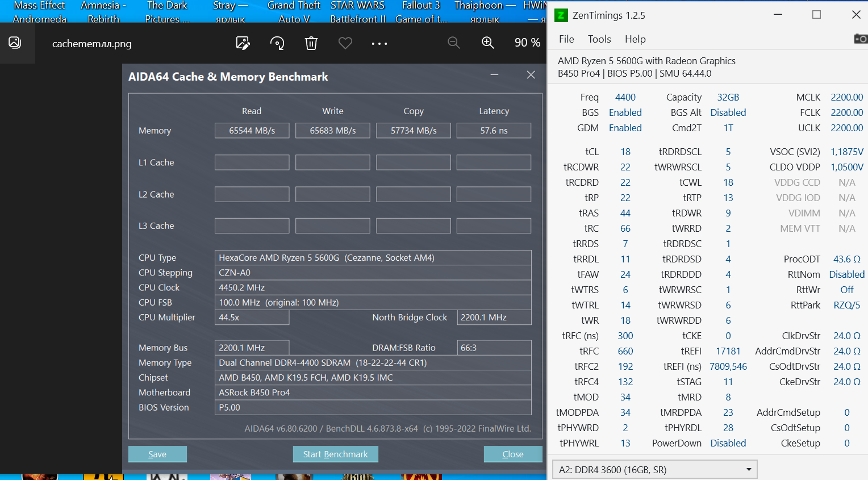Zoom in using the plus magnifier icon
The width and height of the screenshot is (868, 480).
[x=487, y=43]
